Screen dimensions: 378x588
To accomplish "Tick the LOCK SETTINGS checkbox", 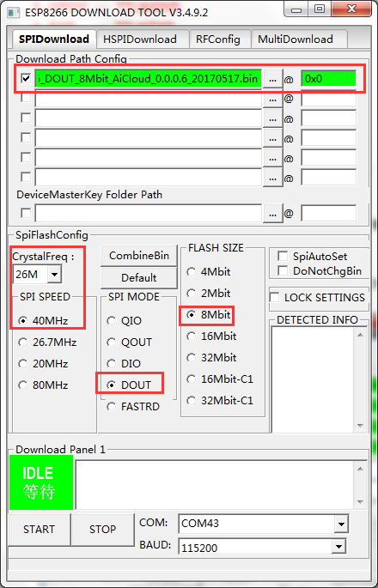I will point(275,298).
